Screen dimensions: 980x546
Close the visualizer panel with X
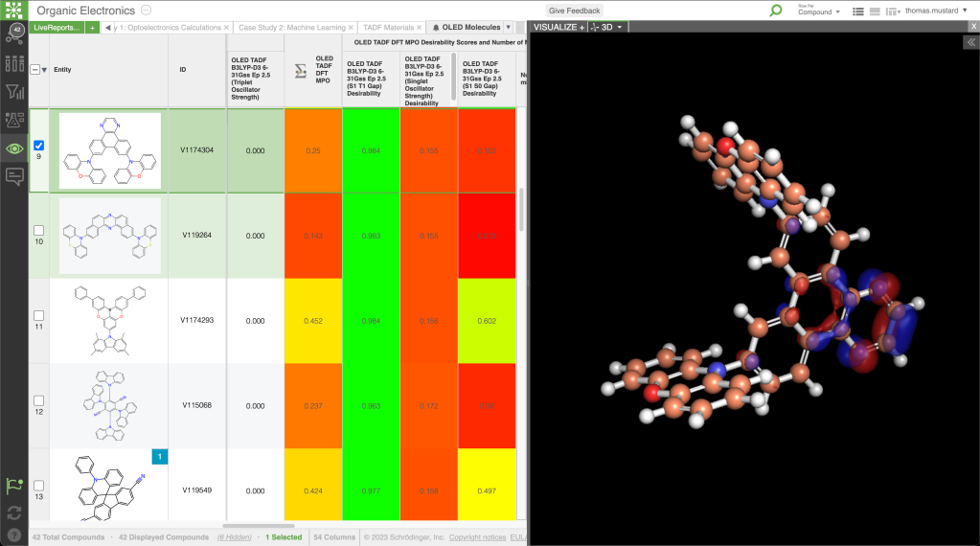(x=973, y=26)
